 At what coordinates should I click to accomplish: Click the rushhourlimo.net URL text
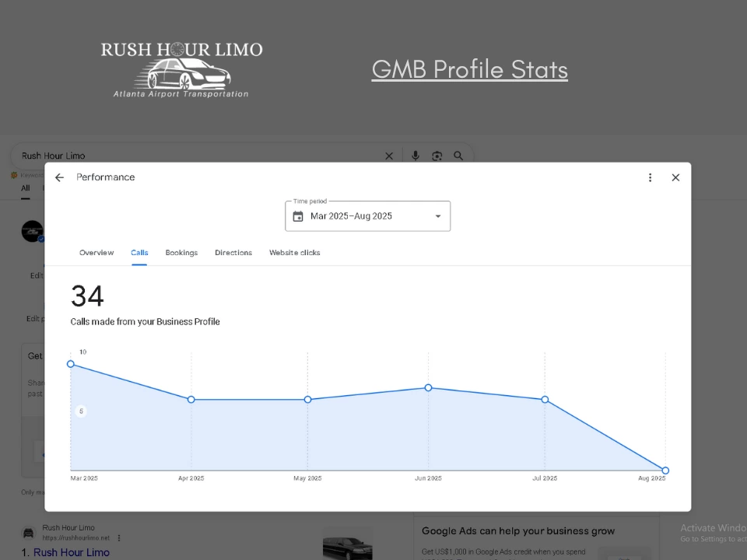(75, 538)
